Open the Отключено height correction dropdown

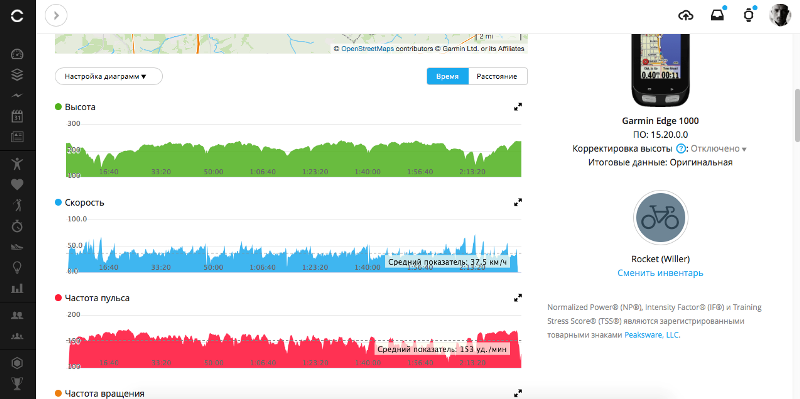[x=719, y=149]
